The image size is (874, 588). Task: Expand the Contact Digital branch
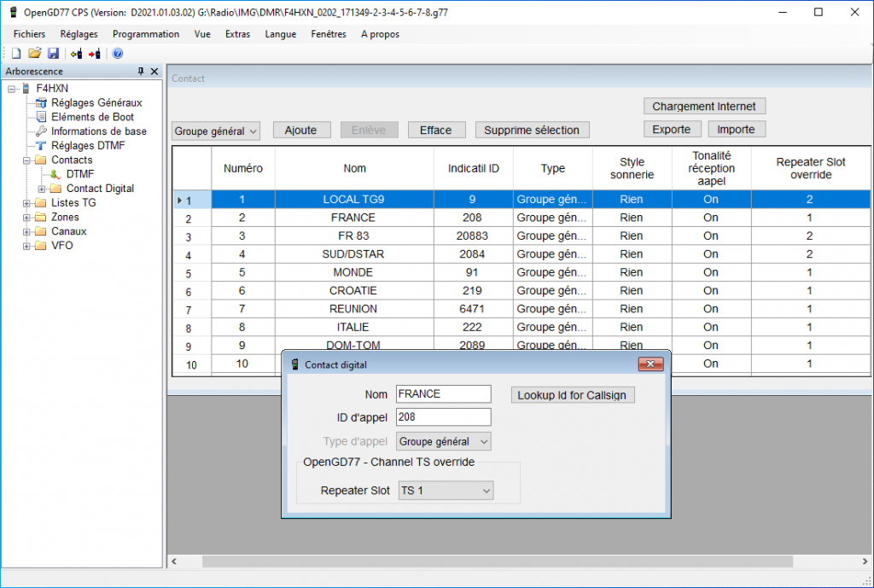[x=41, y=189]
